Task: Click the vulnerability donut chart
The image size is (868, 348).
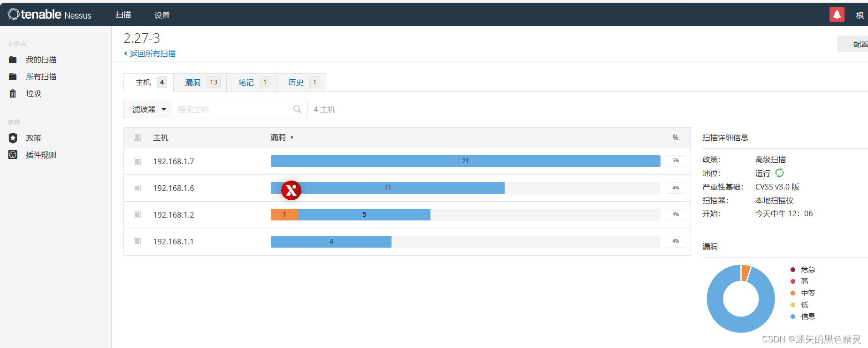Action: pyautogui.click(x=741, y=298)
